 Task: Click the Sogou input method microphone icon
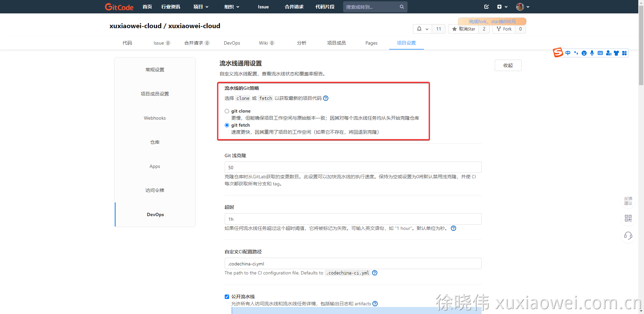(592, 53)
